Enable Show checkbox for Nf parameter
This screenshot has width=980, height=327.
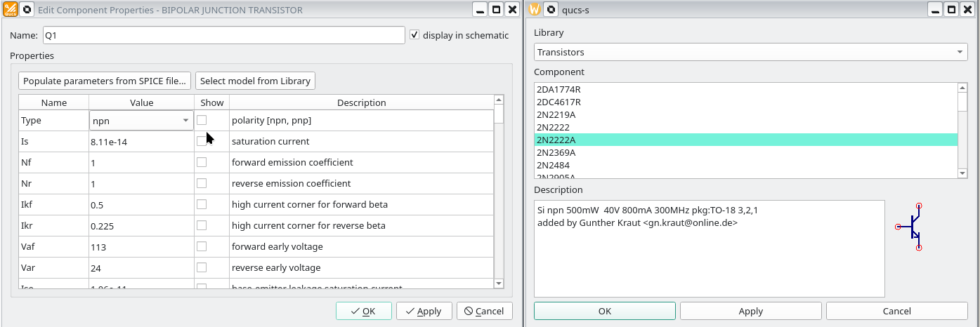coord(202,162)
